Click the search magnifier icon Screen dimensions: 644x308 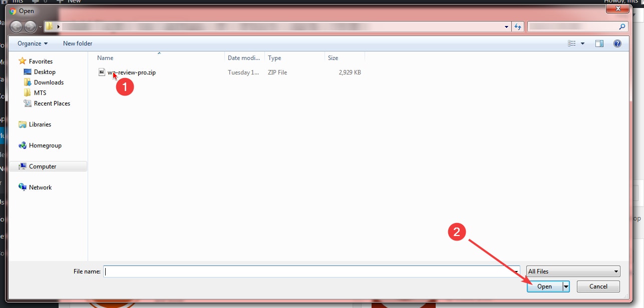pyautogui.click(x=622, y=26)
